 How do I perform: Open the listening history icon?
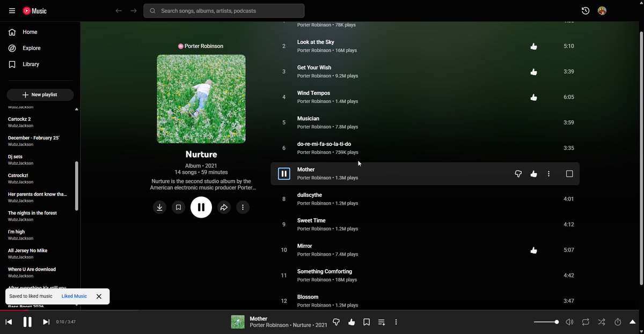coord(586,11)
